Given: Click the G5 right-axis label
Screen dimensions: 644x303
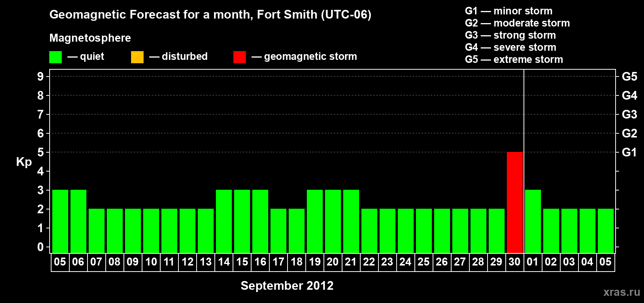Looking at the screenshot, I should tap(630, 77).
